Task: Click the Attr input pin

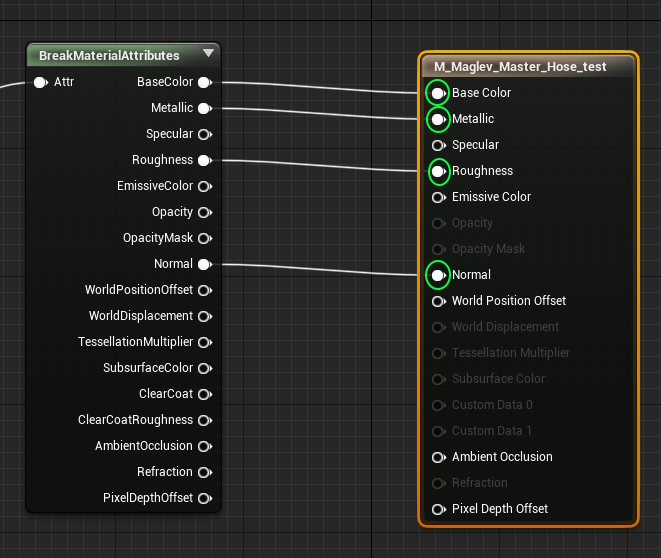Action: coord(40,82)
